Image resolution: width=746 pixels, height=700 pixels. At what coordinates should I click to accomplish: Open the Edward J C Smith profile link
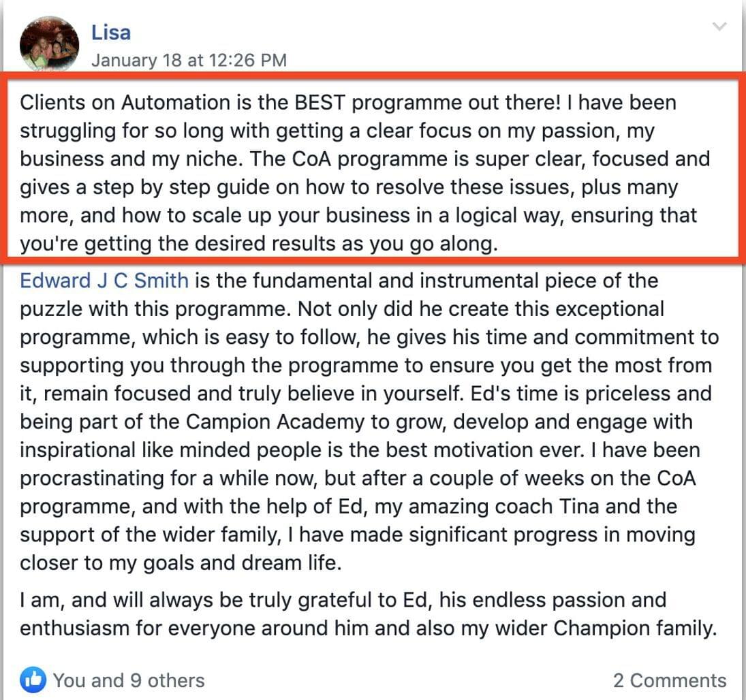[104, 281]
